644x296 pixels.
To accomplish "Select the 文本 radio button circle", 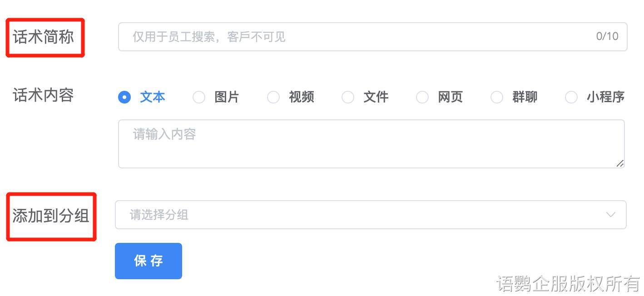I will click(124, 97).
